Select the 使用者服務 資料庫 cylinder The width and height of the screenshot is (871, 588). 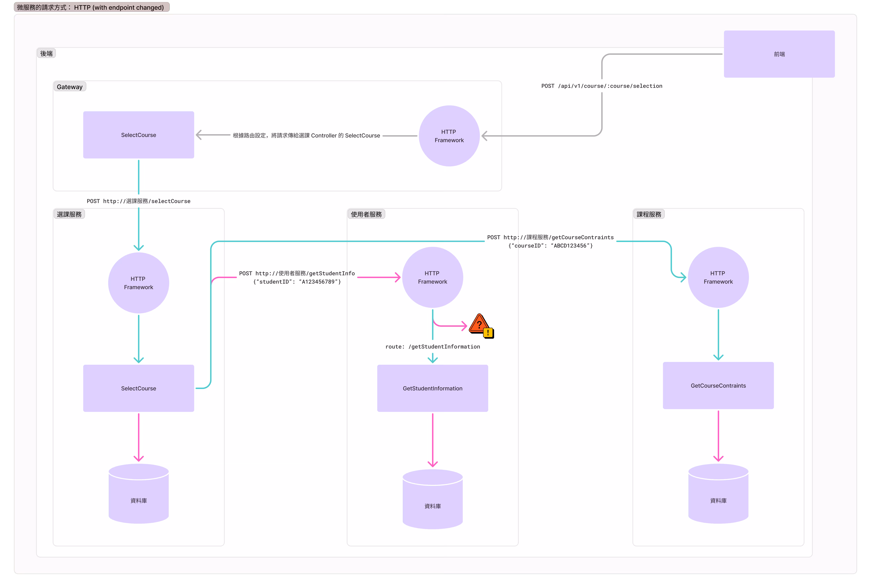click(433, 499)
